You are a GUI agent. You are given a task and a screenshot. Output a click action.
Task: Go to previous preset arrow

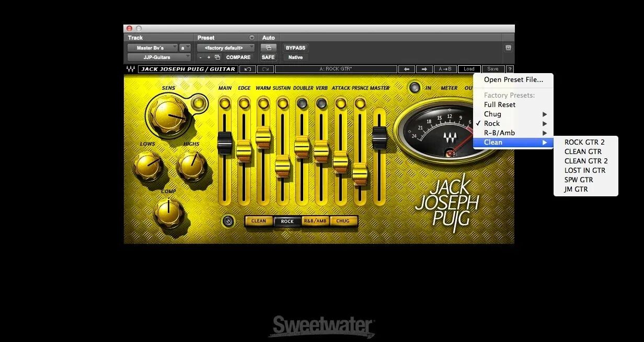click(x=406, y=69)
